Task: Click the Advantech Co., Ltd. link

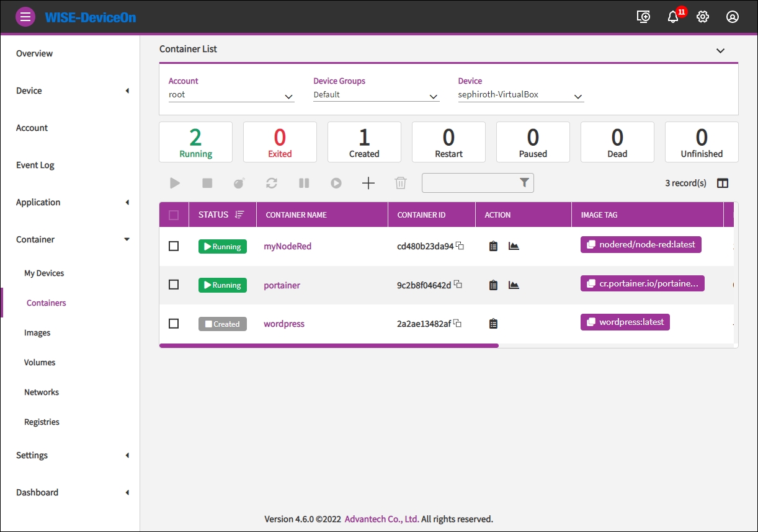Action: pos(381,519)
